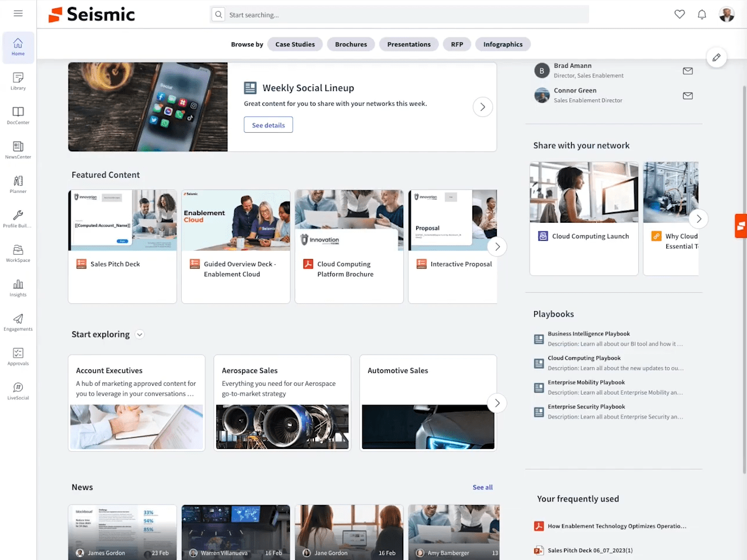Open favorites heart icon in header
This screenshot has width=747, height=560.
tap(679, 15)
